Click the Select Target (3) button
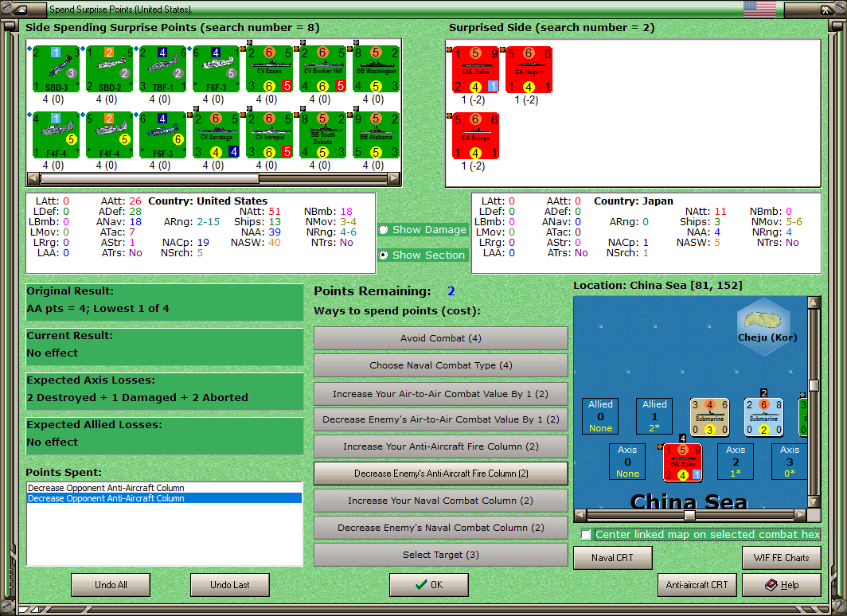This screenshot has height=616, width=847. (x=441, y=555)
